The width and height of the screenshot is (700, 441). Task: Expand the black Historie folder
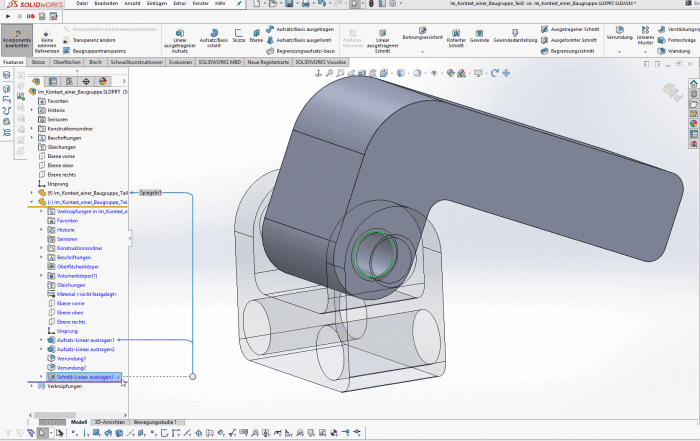click(32, 110)
